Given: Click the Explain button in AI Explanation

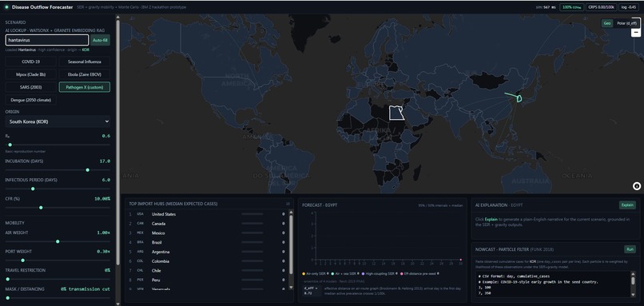Looking at the screenshot, I should [x=627, y=205].
